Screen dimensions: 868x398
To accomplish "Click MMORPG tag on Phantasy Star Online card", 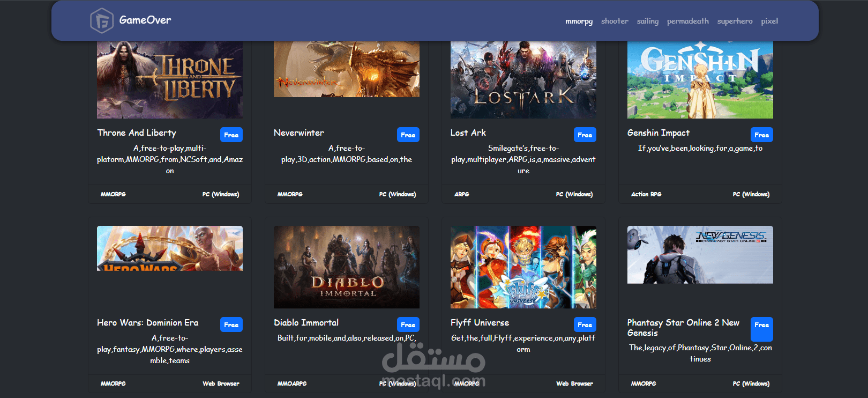I will click(x=643, y=384).
